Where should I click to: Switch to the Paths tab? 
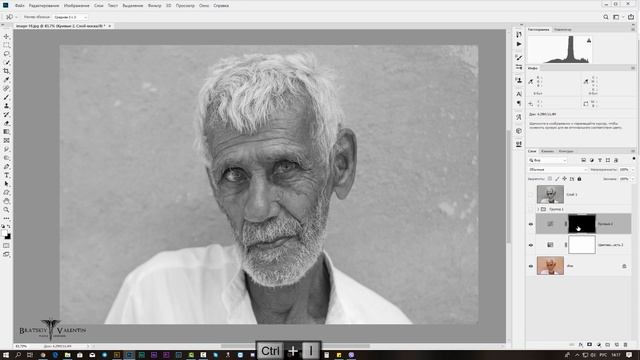pyautogui.click(x=566, y=151)
